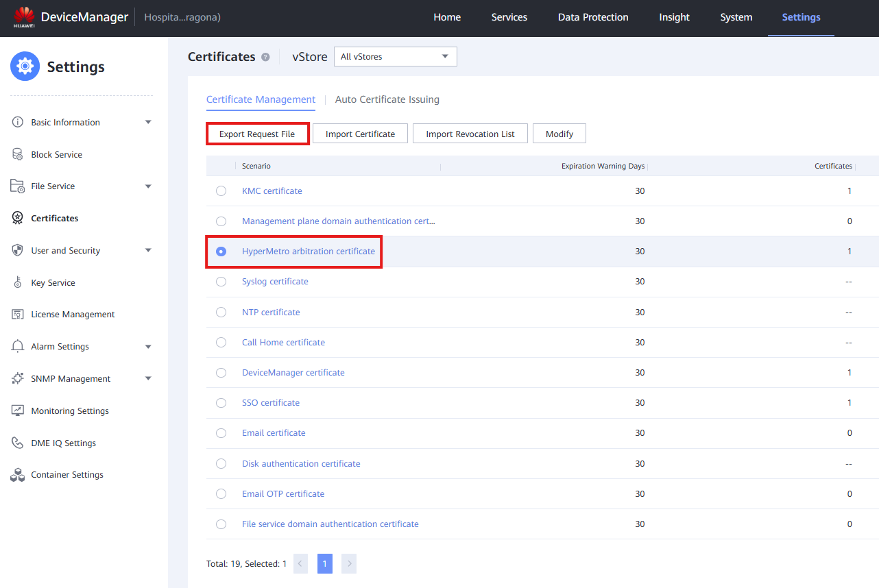Open the DeviceManager certificate link
The width and height of the screenshot is (879, 588).
click(x=293, y=372)
